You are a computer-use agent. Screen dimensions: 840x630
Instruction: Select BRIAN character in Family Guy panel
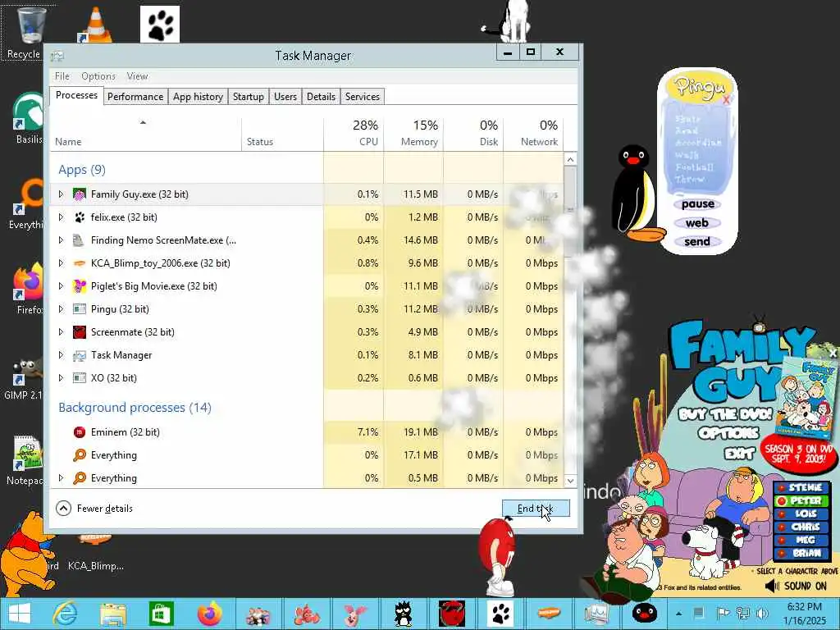[801, 554]
